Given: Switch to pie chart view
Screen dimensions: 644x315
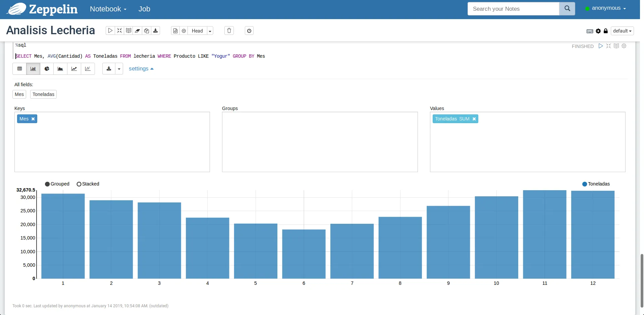Looking at the screenshot, I should coord(47,69).
